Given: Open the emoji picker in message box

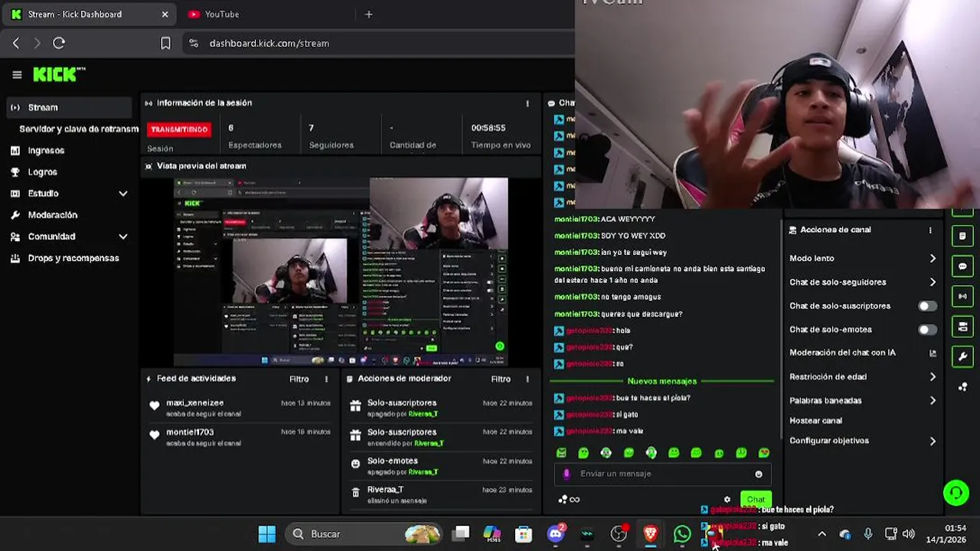Looking at the screenshot, I should click(759, 474).
